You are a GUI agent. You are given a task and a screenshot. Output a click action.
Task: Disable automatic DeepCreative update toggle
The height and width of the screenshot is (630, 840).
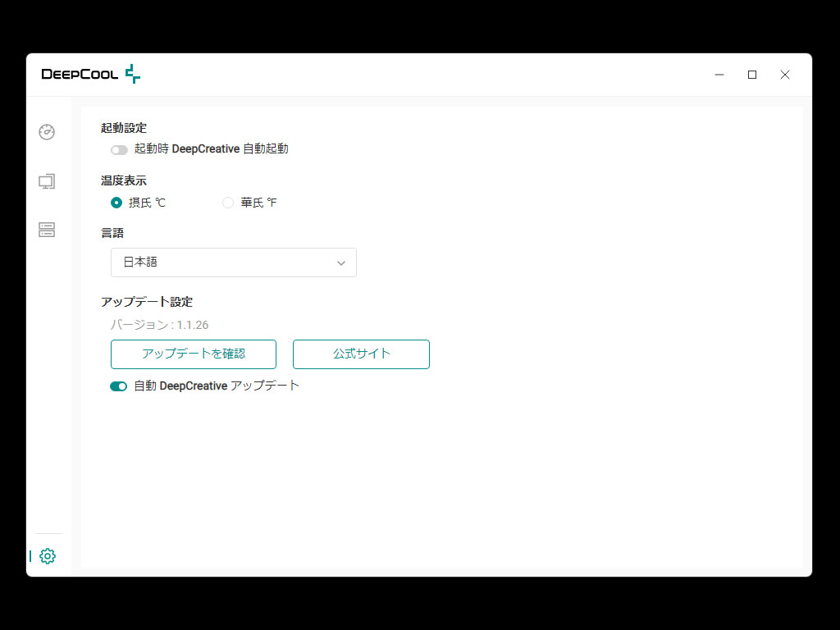coord(118,386)
